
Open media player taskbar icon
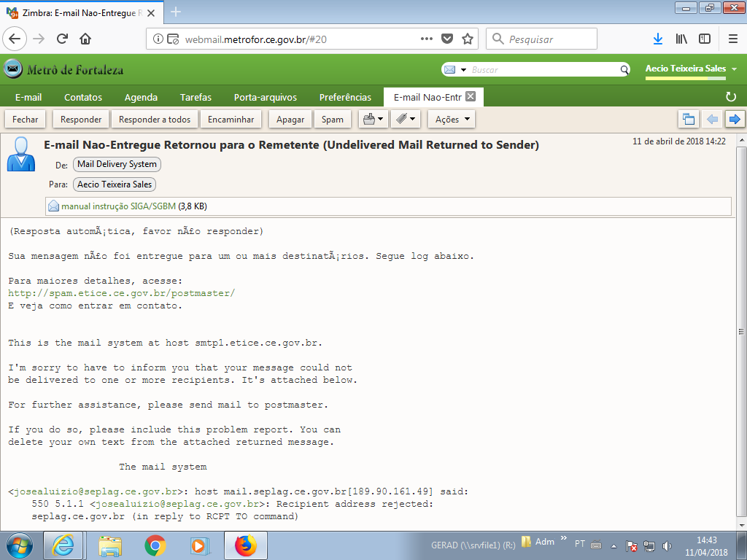point(200,545)
